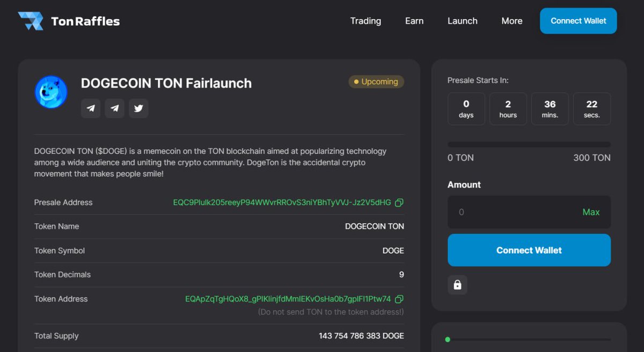
Task: Open the More navigation dropdown
Action: (511, 21)
